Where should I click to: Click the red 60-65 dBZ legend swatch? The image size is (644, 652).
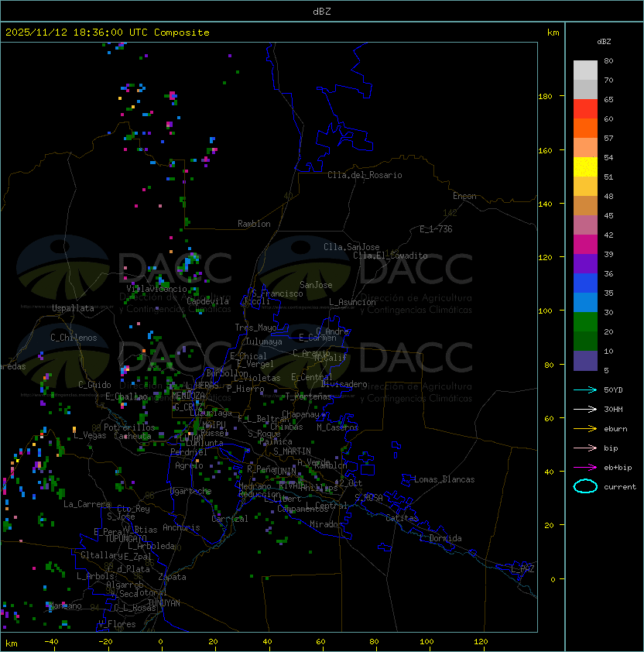tap(585, 109)
